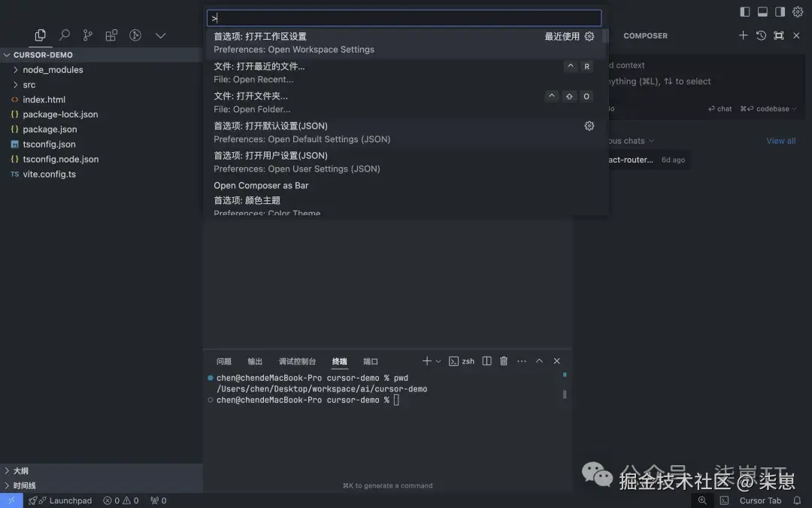This screenshot has width=812, height=508.
Task: Expand more sidebar views chevron
Action: point(161,35)
